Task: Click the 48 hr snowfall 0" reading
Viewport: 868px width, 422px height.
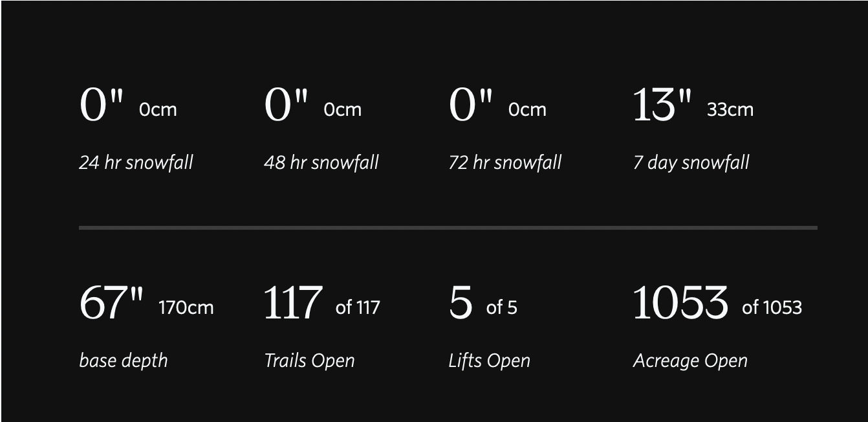Action: point(287,104)
